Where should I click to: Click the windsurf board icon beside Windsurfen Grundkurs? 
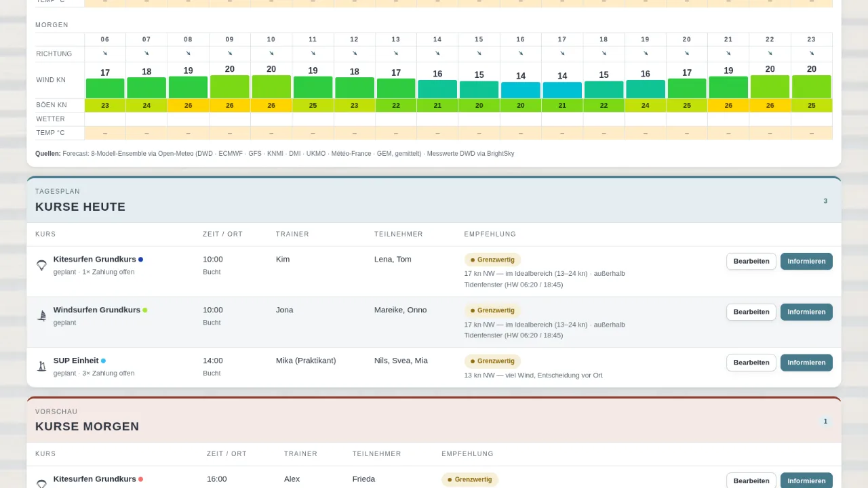point(41,316)
